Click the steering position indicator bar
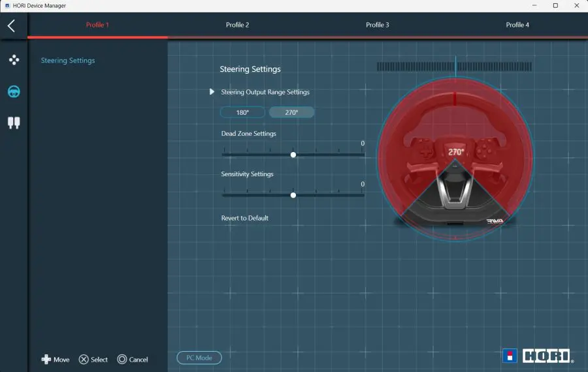 [x=454, y=67]
